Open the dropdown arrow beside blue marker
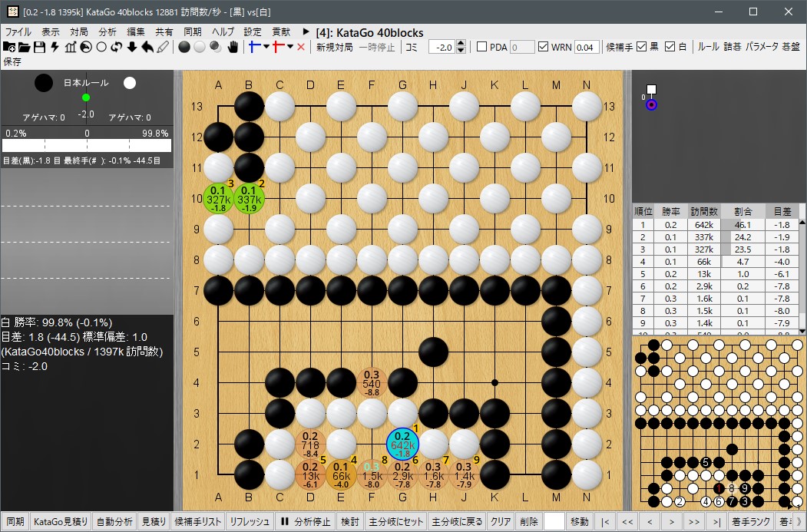The image size is (807, 532). 266,48
